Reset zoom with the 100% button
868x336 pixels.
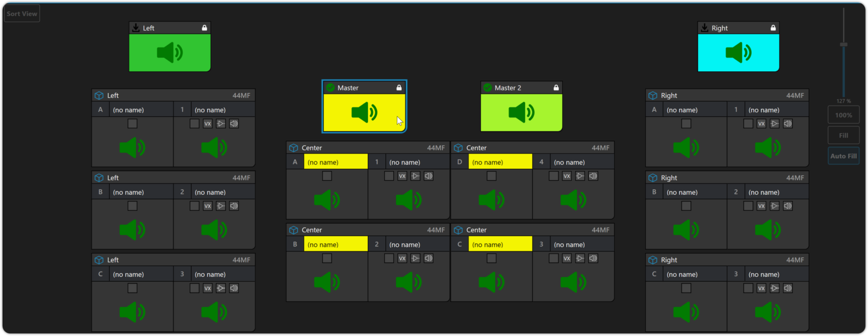point(843,115)
